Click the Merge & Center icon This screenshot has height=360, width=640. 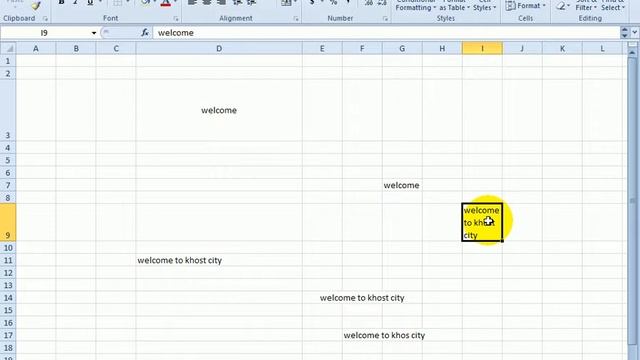pyautogui.click(x=286, y=3)
